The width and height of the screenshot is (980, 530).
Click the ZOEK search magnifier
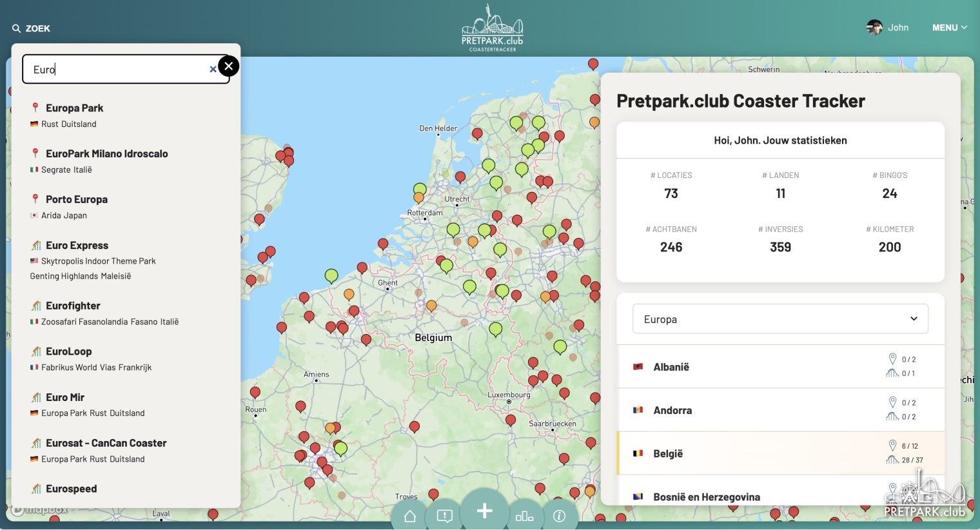tap(17, 28)
